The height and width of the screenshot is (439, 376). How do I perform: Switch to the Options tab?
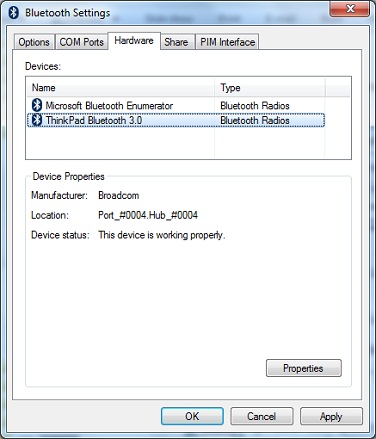pyautogui.click(x=34, y=42)
